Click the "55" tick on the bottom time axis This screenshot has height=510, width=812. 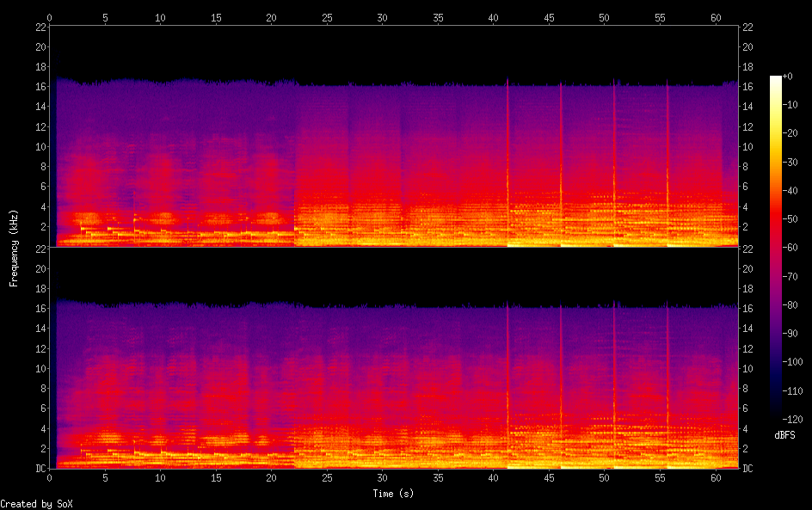click(660, 478)
